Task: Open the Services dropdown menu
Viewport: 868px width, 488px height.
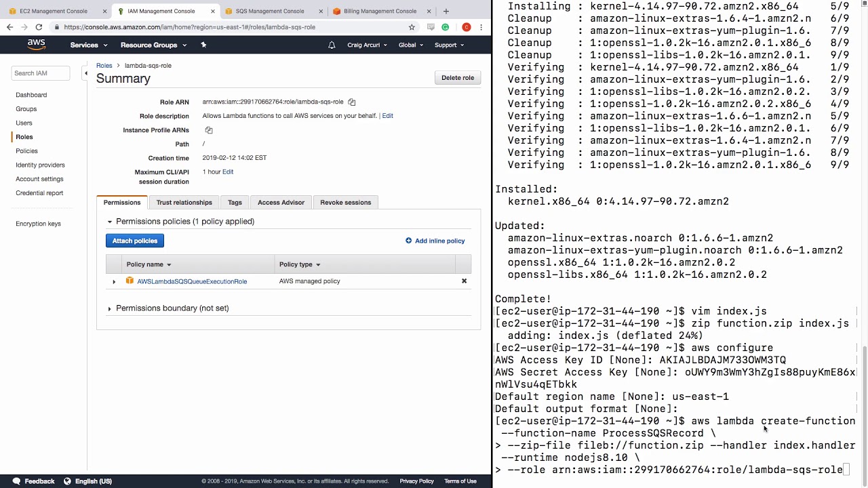Action: (88, 45)
